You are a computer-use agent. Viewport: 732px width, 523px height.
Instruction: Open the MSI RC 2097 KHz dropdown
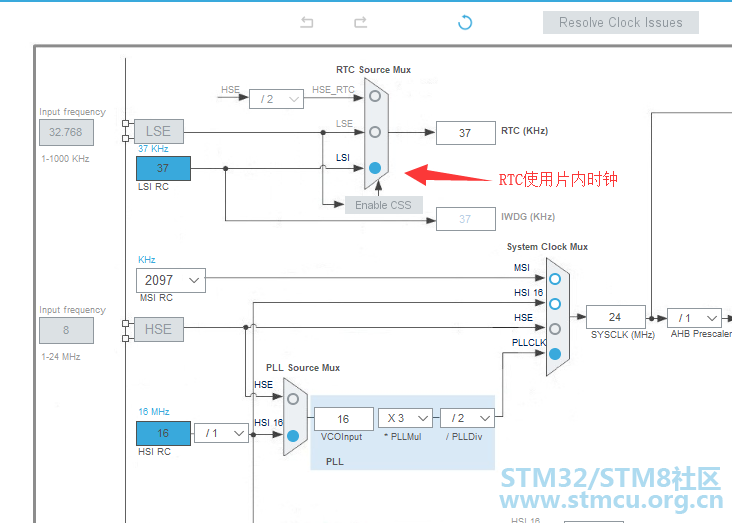(x=171, y=280)
